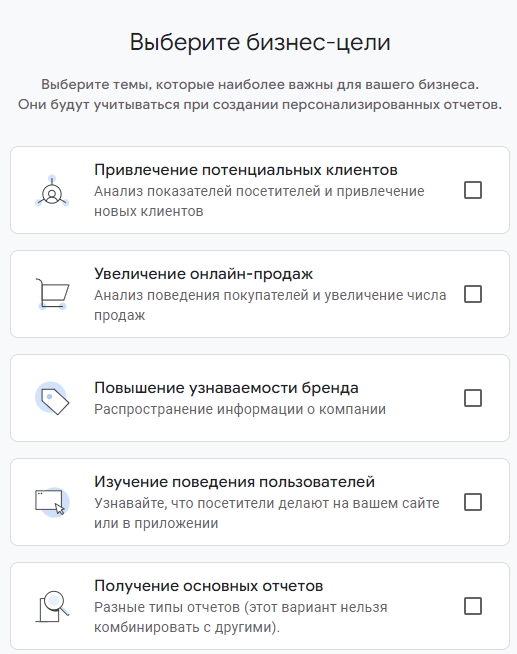This screenshot has height=654, width=517.
Task: Choose the 'Увеличение онлайн-продаж' card title
Action: pyautogui.click(x=203, y=274)
